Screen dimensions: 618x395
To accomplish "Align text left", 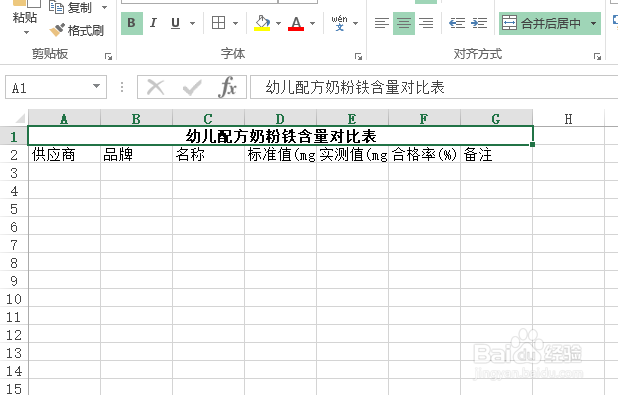I will click(382, 23).
